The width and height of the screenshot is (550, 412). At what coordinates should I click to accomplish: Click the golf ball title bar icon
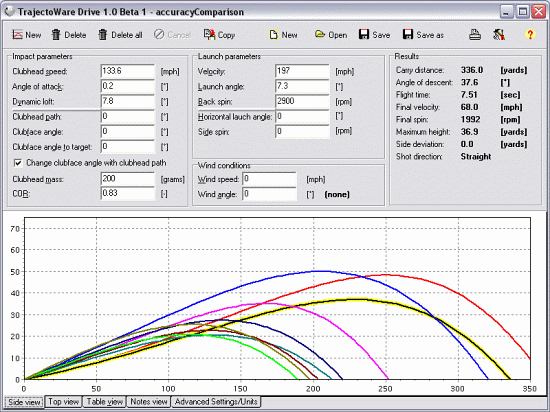(x=10, y=12)
